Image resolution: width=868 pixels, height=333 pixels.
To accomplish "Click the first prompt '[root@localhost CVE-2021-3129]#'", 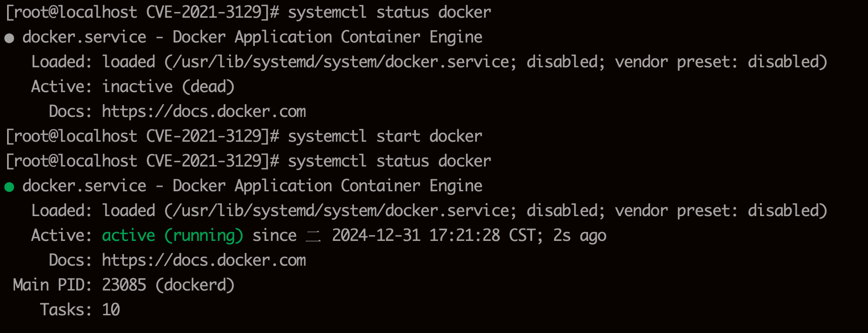I will pyautogui.click(x=142, y=12).
